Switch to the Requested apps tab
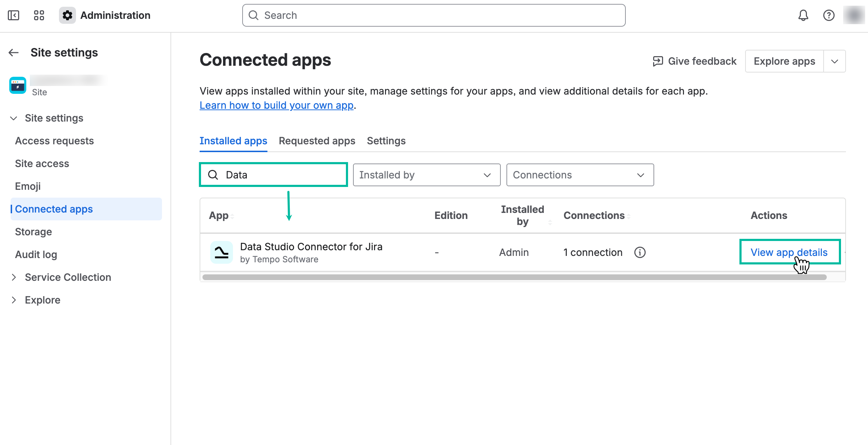The image size is (868, 445). tap(317, 141)
